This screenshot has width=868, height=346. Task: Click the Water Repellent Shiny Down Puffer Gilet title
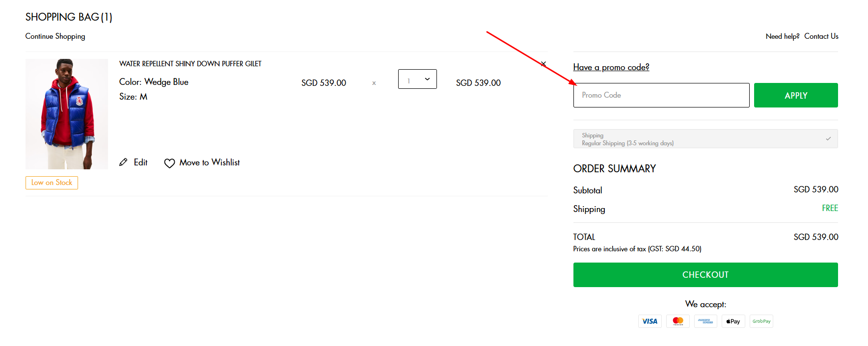click(x=190, y=64)
